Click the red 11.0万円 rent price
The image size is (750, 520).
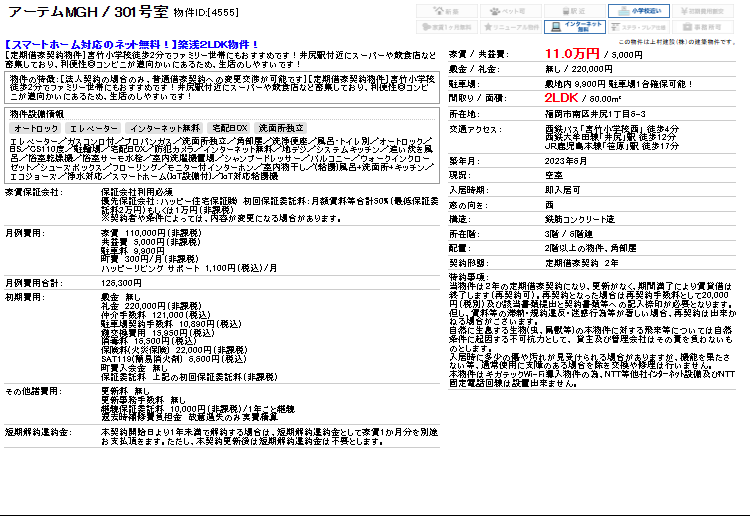pos(572,53)
